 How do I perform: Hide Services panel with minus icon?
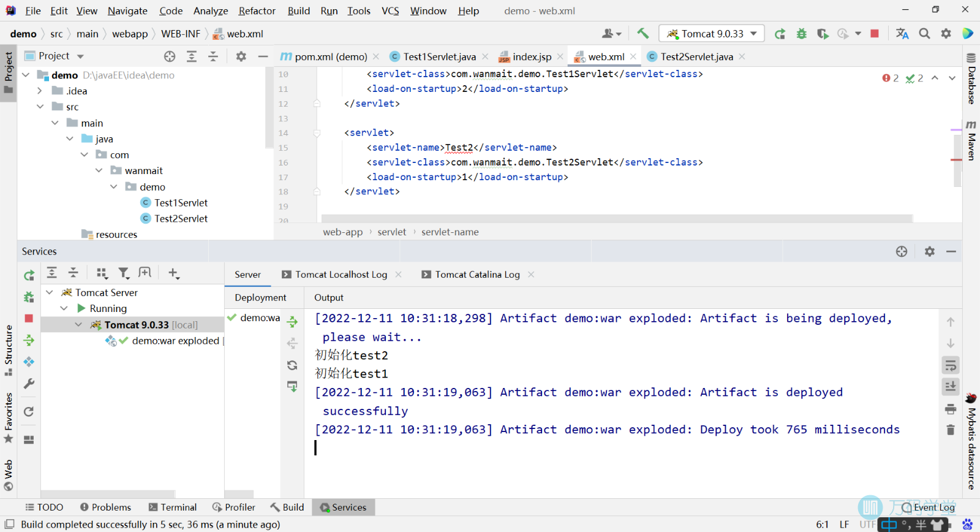(951, 251)
